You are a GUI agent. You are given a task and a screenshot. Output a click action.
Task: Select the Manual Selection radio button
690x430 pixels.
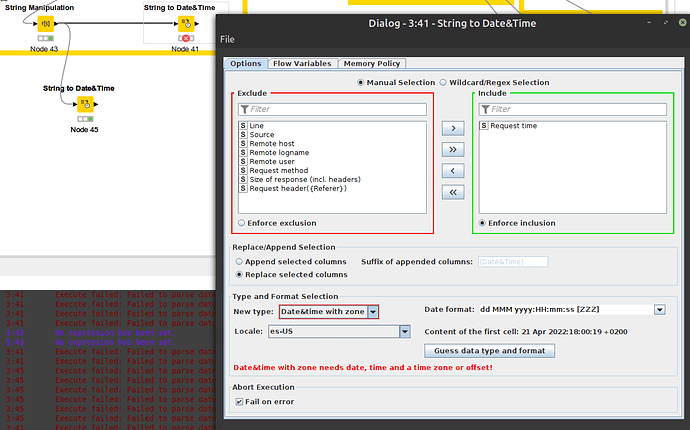(x=360, y=83)
